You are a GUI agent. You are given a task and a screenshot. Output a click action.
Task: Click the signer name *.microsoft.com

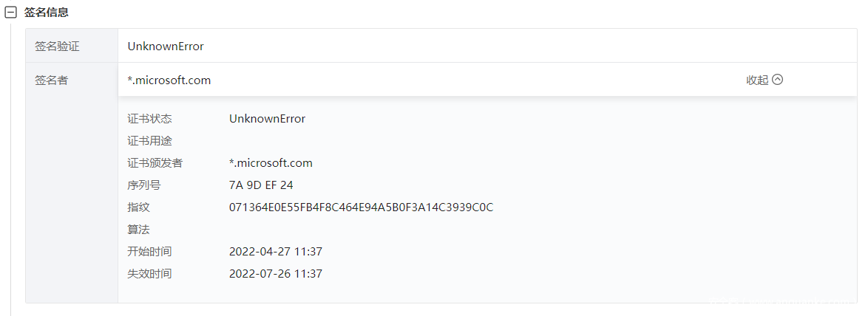[x=169, y=80]
